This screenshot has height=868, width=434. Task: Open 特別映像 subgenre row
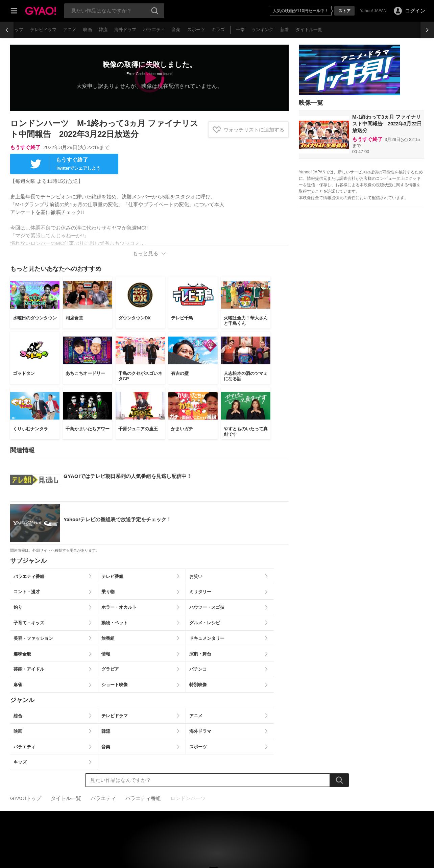point(230,684)
